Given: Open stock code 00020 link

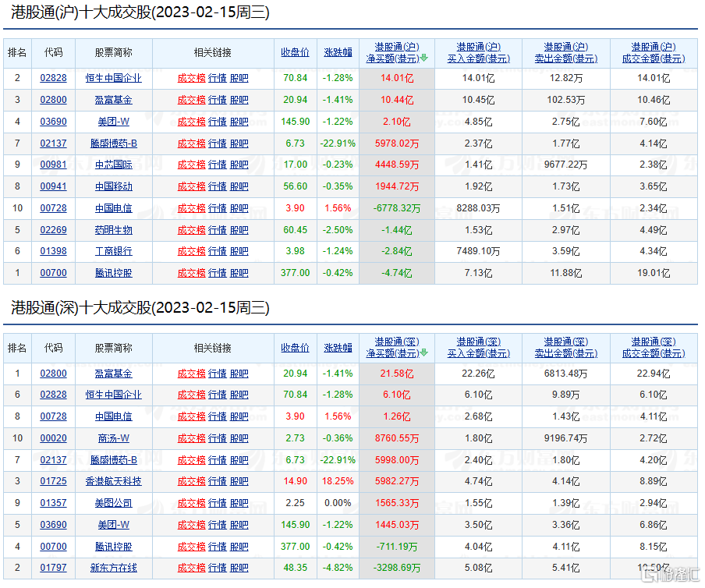Looking at the screenshot, I should [53, 437].
